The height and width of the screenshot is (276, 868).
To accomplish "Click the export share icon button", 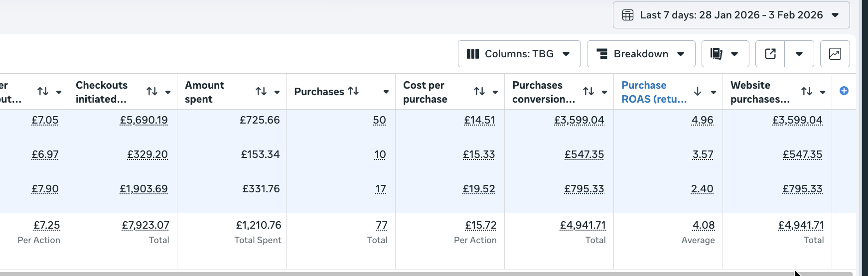I will coord(770,54).
